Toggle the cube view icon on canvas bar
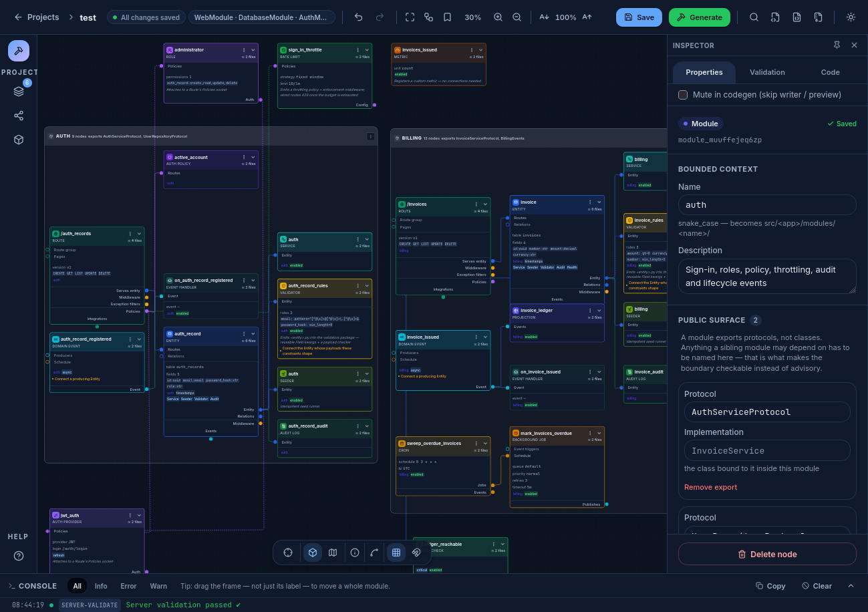Image resolution: width=868 pixels, height=612 pixels. coord(313,553)
